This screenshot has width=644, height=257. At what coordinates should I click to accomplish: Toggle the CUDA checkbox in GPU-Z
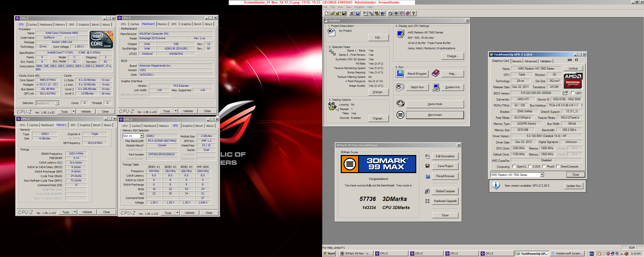530,167
